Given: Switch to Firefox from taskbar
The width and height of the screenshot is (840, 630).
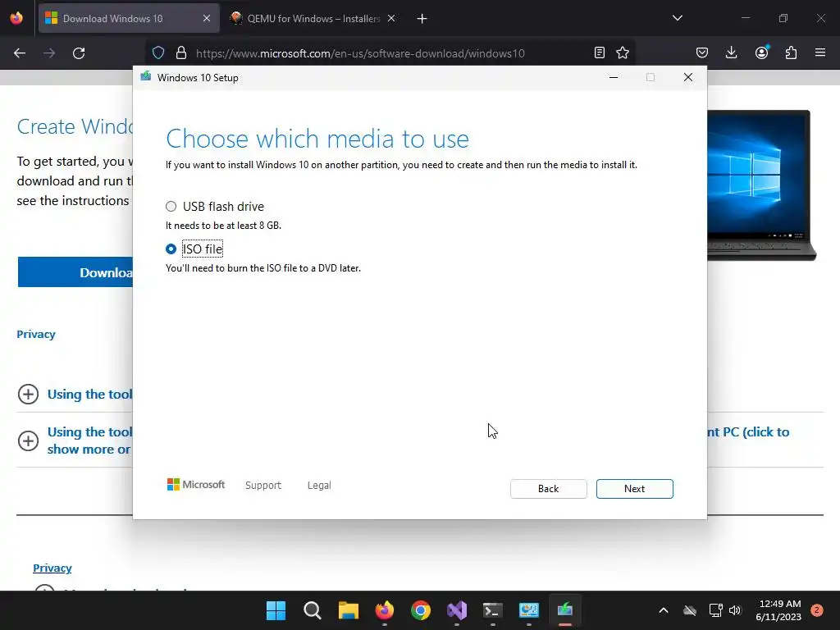Looking at the screenshot, I should coord(384,610).
